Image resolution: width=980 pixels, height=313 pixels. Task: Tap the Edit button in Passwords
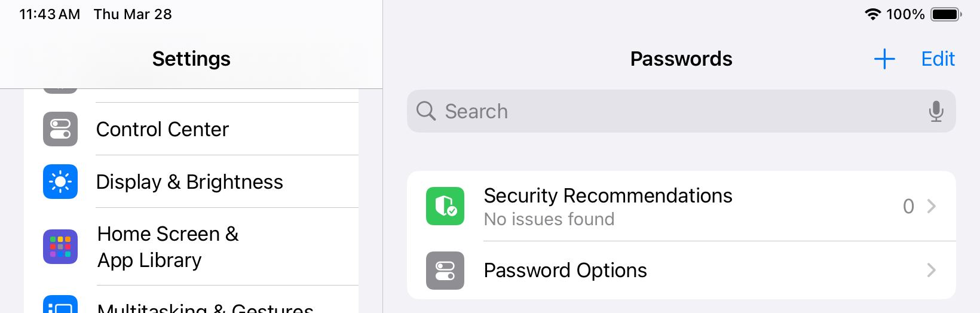click(x=938, y=59)
